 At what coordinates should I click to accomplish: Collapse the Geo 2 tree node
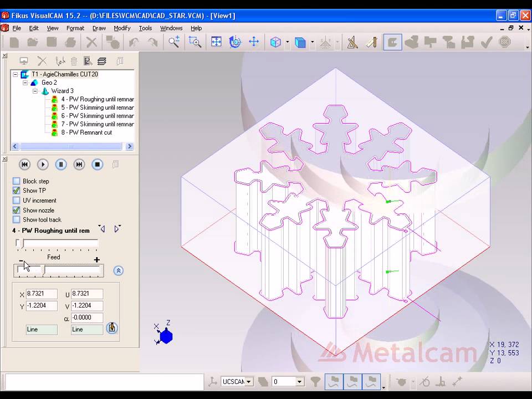coord(25,83)
